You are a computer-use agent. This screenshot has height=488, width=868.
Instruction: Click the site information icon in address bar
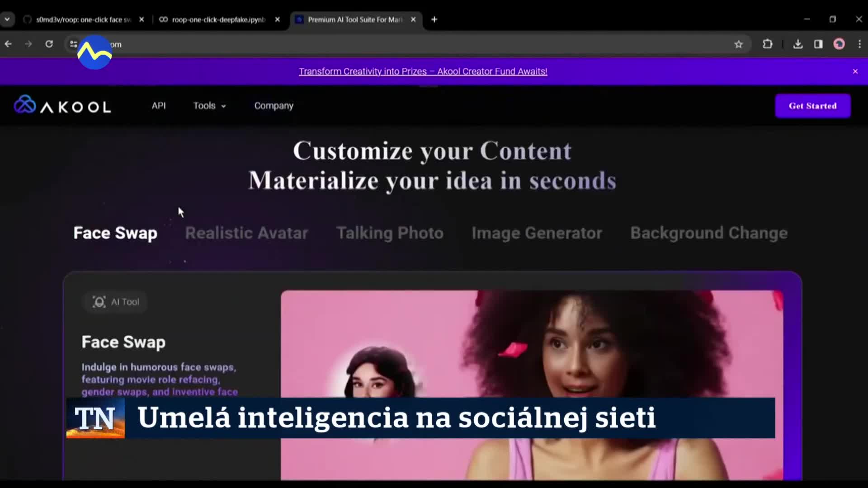tap(73, 44)
